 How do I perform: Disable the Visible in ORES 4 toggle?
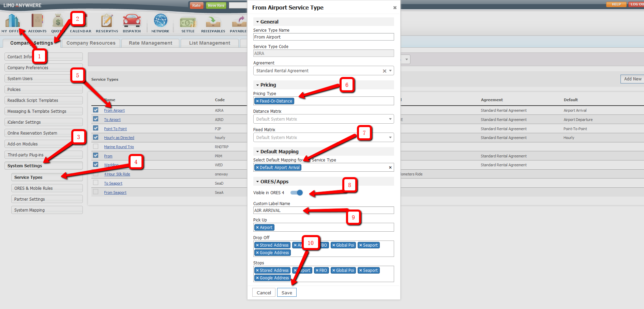(296, 192)
